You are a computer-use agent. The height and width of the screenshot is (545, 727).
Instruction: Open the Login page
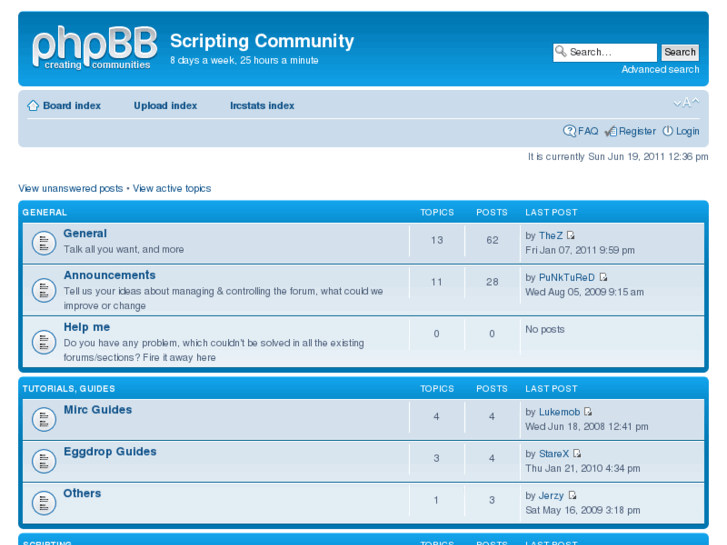[688, 131]
